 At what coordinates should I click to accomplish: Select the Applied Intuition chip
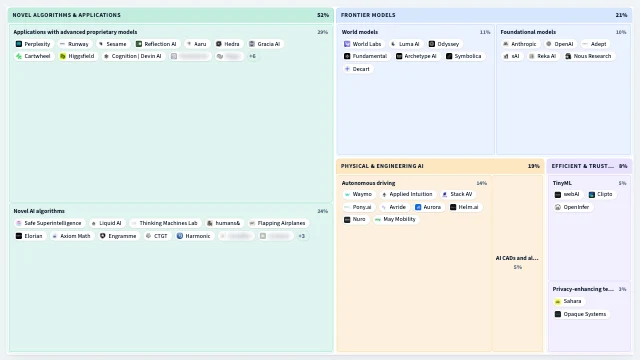pos(407,194)
